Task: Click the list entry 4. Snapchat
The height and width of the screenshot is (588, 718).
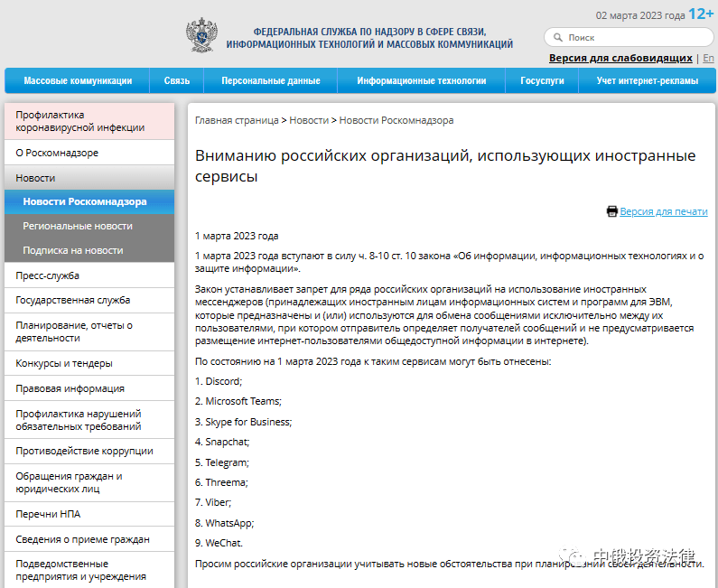Action: pyautogui.click(x=222, y=442)
